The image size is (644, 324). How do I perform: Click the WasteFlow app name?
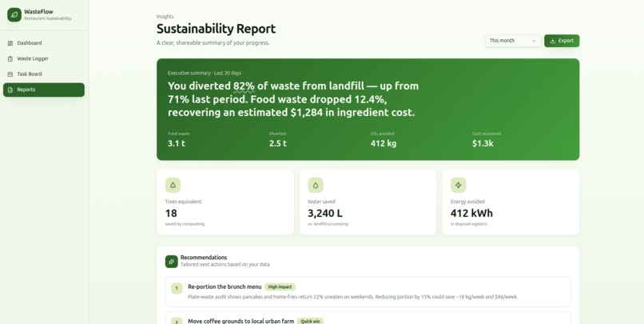point(38,12)
